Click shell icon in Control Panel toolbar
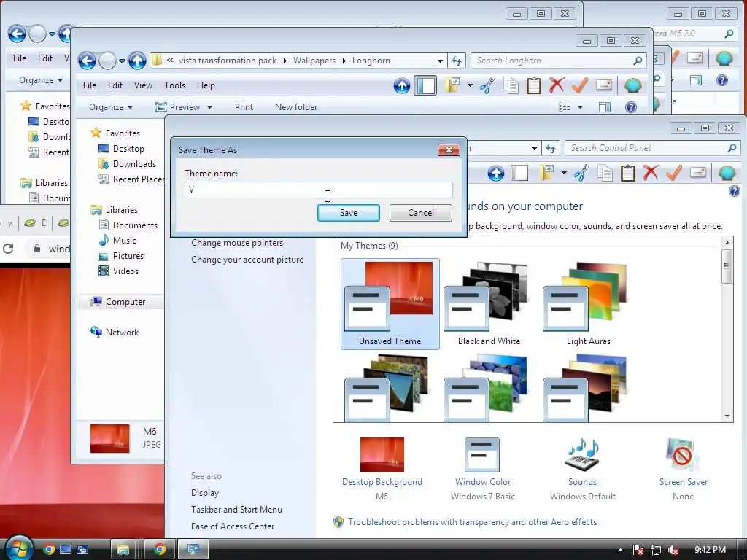This screenshot has width=747, height=560. [x=727, y=173]
